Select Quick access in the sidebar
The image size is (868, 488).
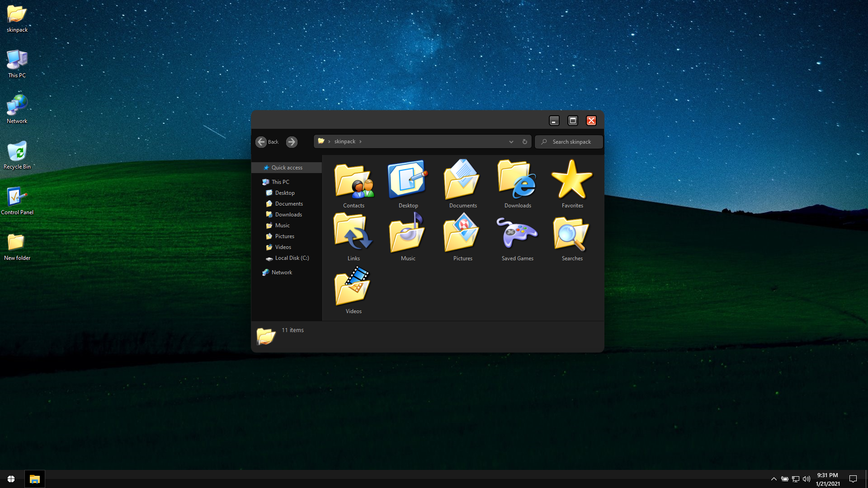pos(287,168)
